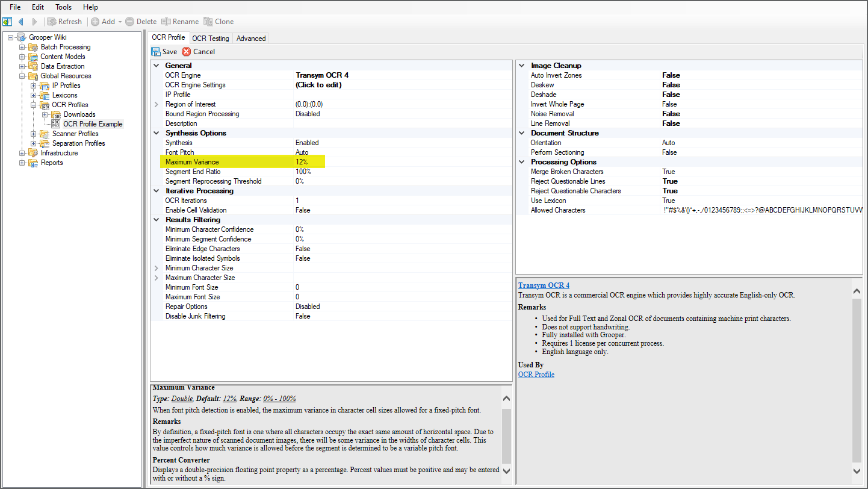Click the Rename toolbar button
The width and height of the screenshot is (868, 489).
click(x=180, y=22)
